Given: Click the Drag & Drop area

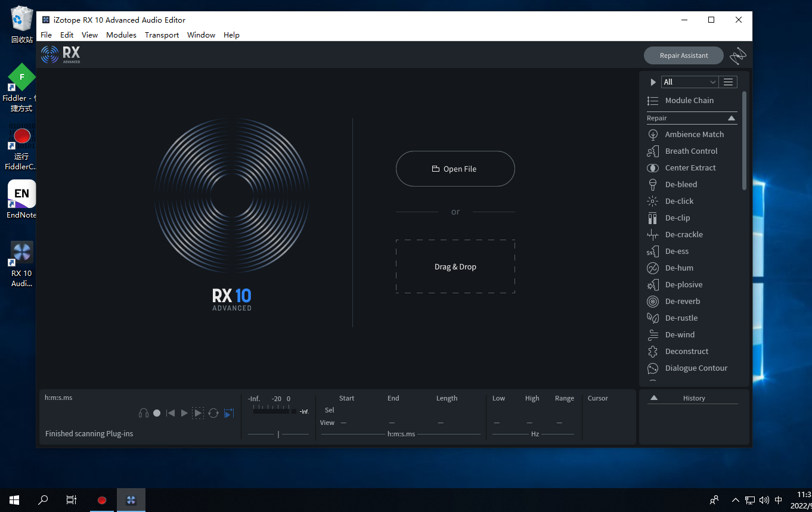Looking at the screenshot, I should [x=455, y=266].
